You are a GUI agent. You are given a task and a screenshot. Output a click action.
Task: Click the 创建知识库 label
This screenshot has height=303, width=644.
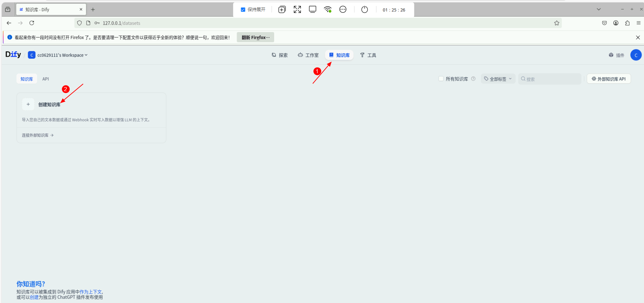point(49,105)
